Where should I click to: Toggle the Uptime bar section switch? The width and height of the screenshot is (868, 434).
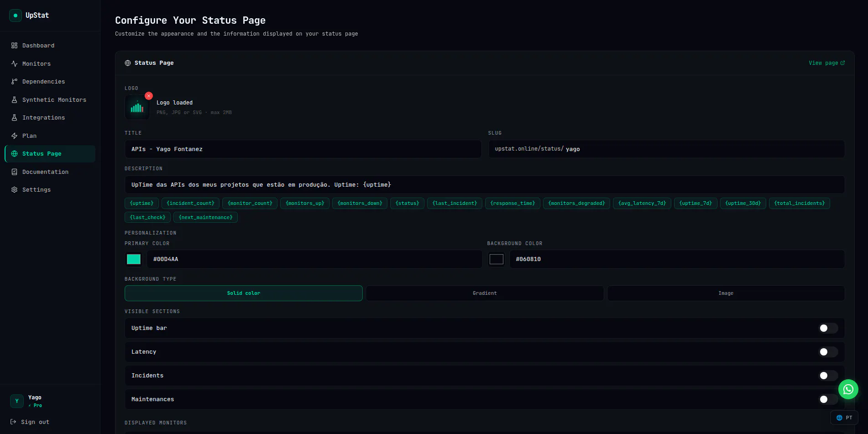click(828, 328)
